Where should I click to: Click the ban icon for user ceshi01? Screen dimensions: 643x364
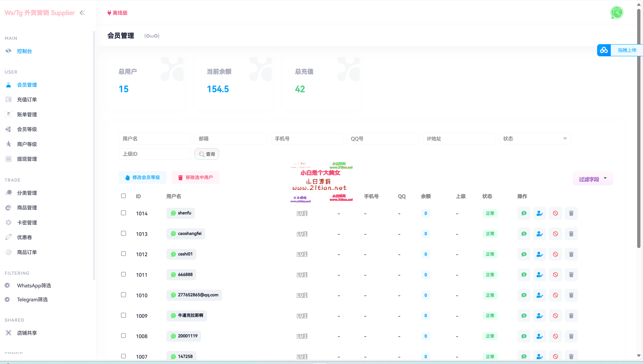pos(555,254)
